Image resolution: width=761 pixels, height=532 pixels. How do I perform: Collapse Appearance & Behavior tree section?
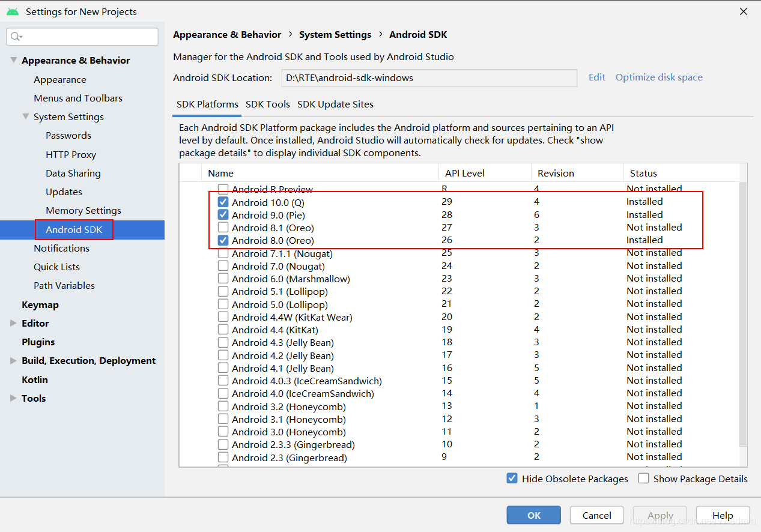(13, 60)
